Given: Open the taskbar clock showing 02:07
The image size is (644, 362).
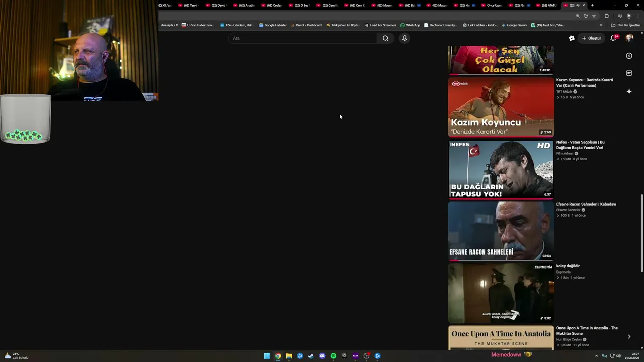Looking at the screenshot, I should click(x=632, y=356).
